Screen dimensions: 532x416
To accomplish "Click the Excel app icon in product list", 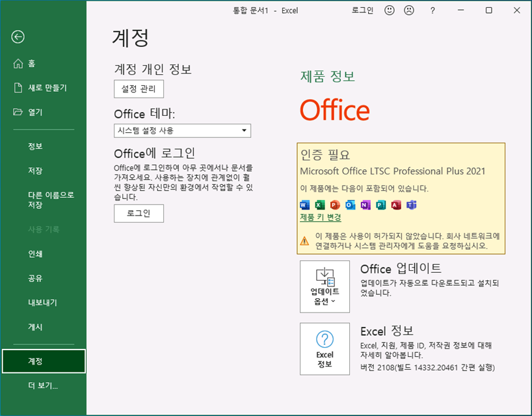I will (x=320, y=205).
